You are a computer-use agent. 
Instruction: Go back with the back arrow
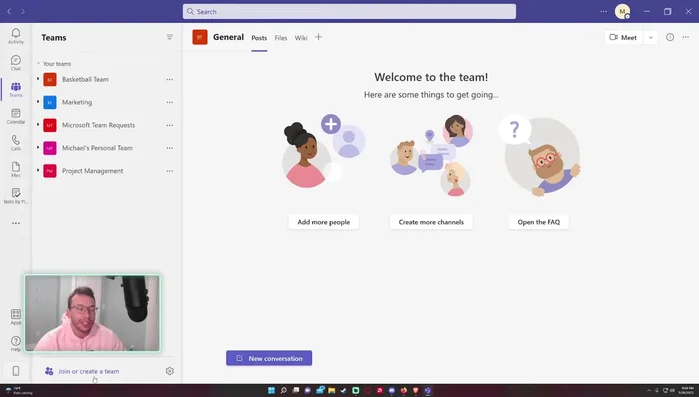click(x=9, y=12)
